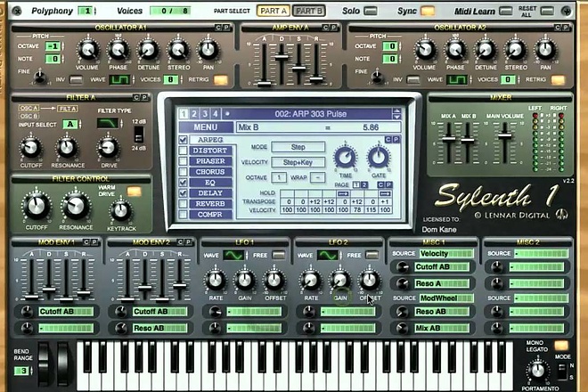
Task: Toggle the Solo switch
Action: click(x=371, y=11)
